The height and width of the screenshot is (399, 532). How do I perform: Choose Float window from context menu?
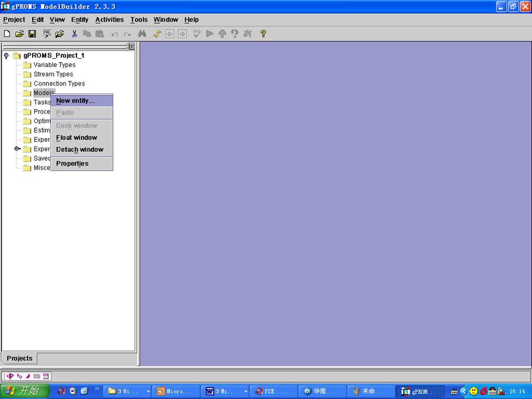82,137
